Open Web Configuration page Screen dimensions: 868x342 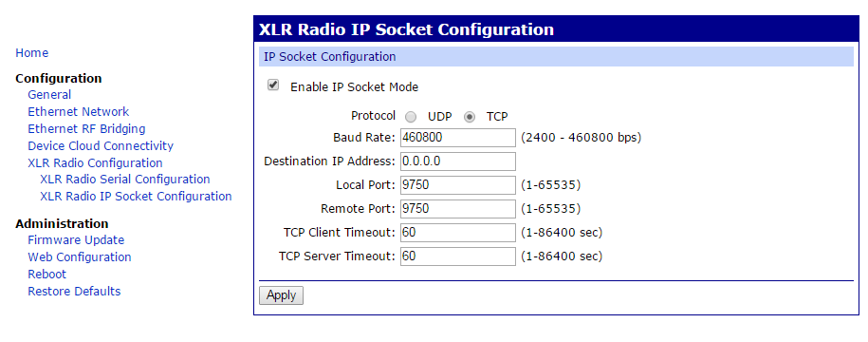[79, 257]
